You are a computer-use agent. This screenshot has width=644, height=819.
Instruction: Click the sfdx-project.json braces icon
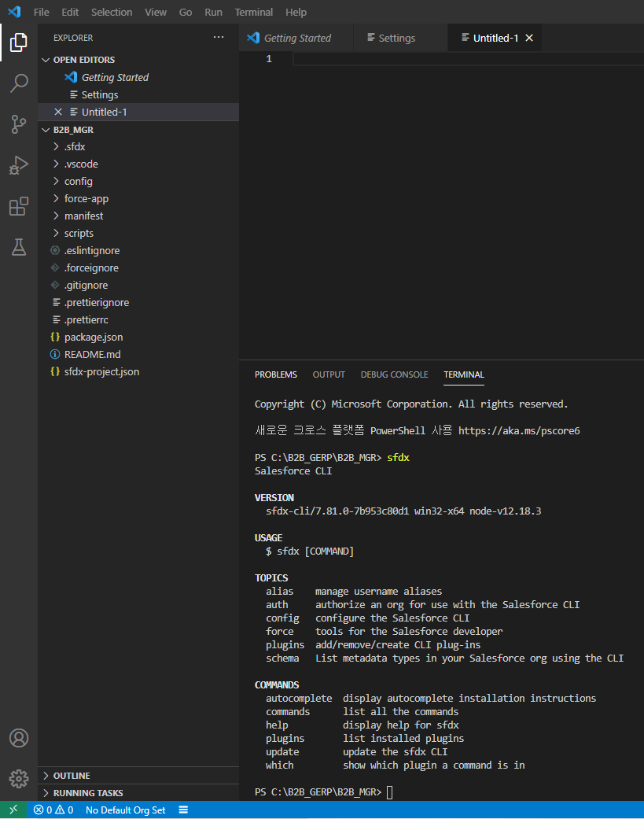pos(55,371)
